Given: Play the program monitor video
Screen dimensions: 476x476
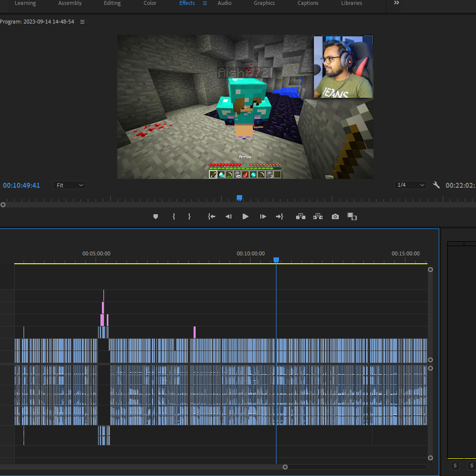Looking at the screenshot, I should [245, 217].
